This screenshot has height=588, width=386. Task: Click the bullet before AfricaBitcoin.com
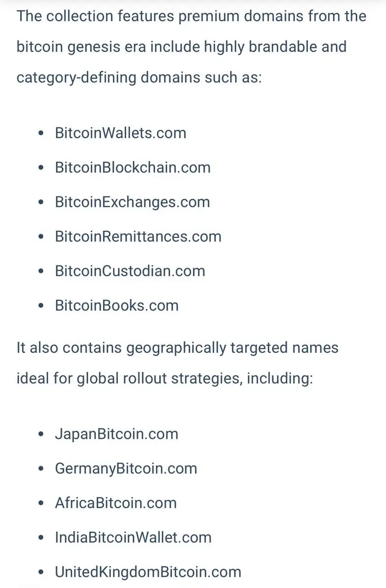41,504
